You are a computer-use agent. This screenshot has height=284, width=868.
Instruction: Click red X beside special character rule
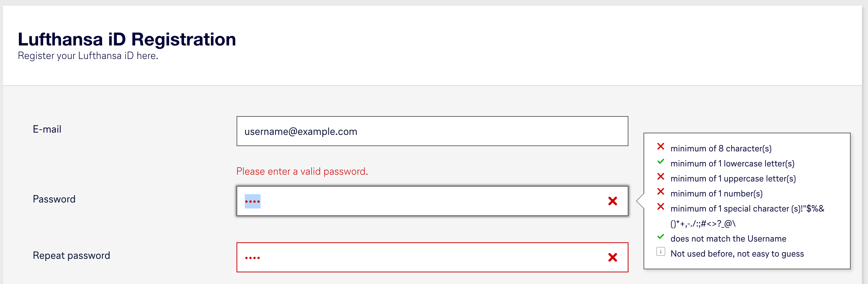pyautogui.click(x=661, y=207)
